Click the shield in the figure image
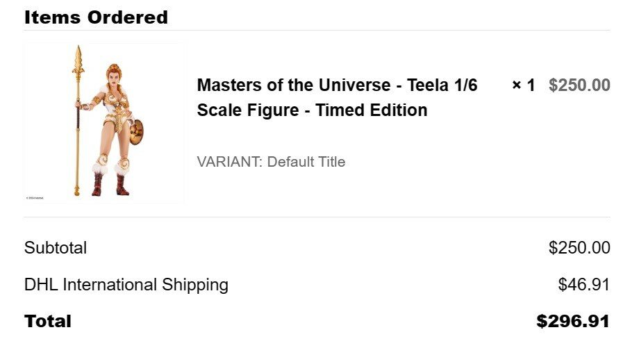The height and width of the screenshot is (364, 639). pos(137,132)
